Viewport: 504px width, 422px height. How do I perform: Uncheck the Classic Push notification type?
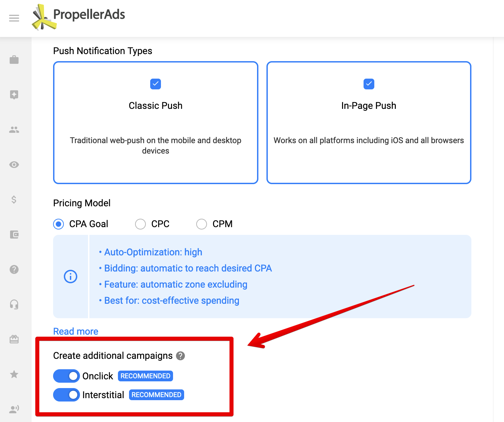click(155, 84)
